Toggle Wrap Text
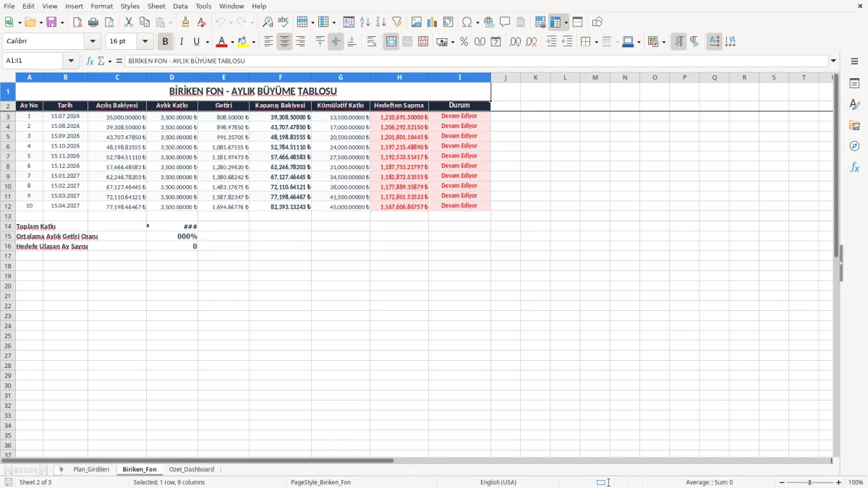 point(372,42)
